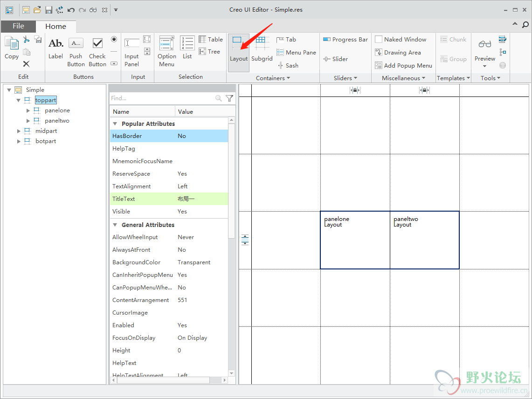Expand the paneltwo tree node
Viewport: 532px width, 399px height.
(x=28, y=121)
